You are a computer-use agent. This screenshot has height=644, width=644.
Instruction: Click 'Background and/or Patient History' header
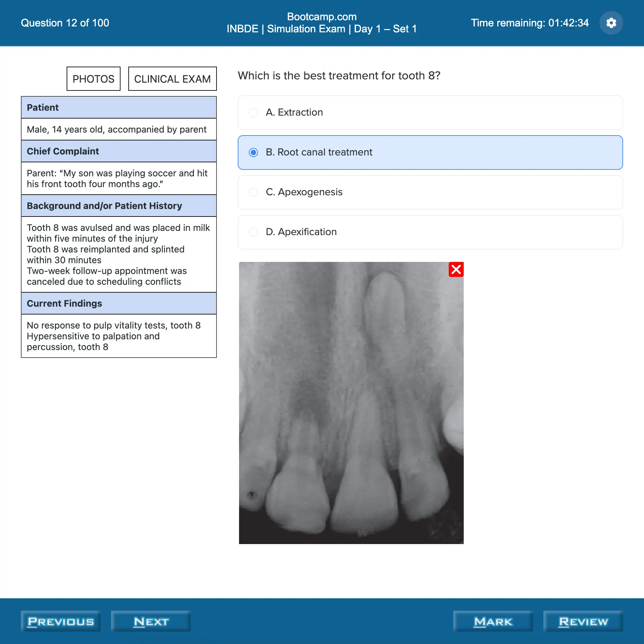point(119,206)
